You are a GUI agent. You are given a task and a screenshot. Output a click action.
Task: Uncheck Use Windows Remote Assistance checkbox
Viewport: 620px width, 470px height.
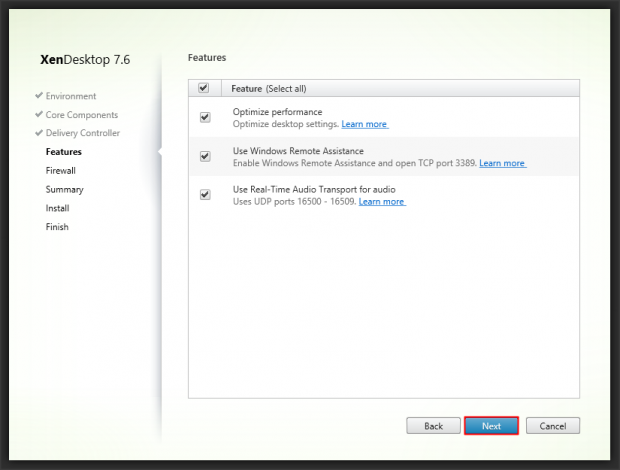(x=205, y=156)
